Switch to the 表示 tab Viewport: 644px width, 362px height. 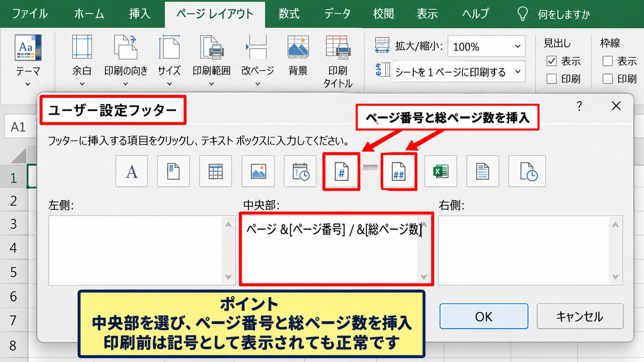click(x=427, y=14)
